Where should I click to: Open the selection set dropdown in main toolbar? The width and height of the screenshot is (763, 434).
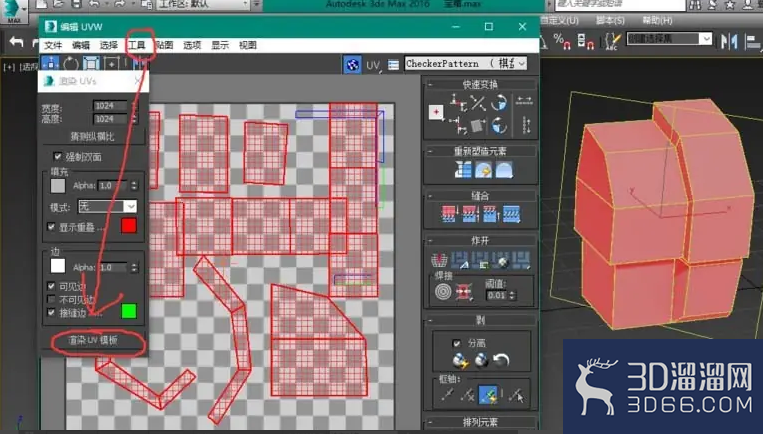coord(669,39)
